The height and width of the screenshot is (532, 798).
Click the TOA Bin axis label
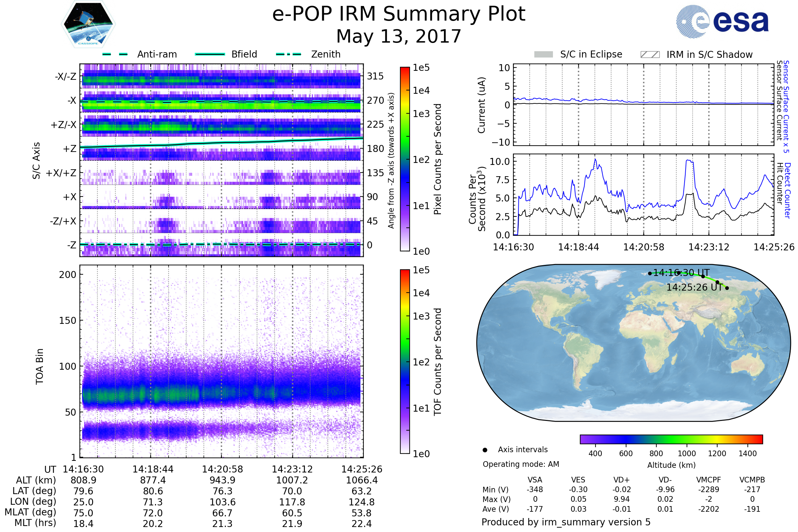[40, 366]
